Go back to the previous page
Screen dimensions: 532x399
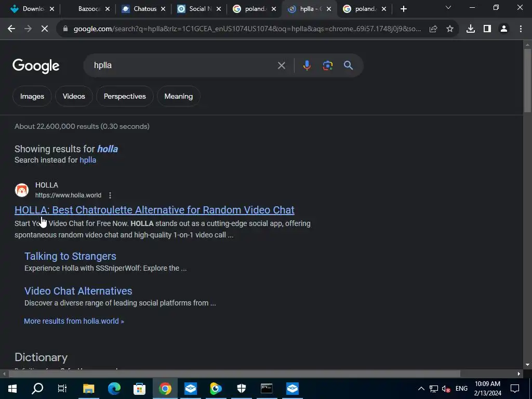click(11, 29)
